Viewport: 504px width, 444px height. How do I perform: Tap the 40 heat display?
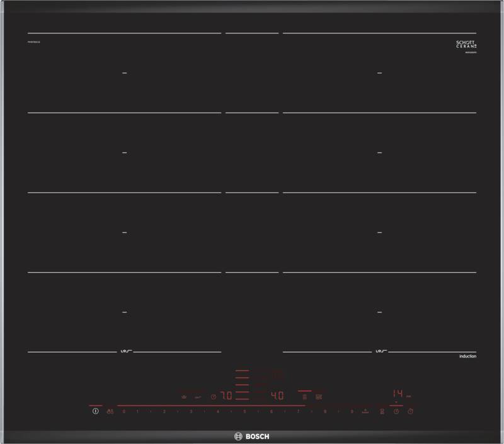[x=277, y=396]
